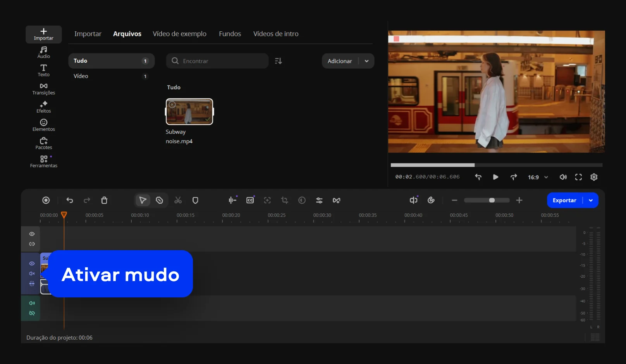This screenshot has height=364, width=626.
Task: Start recording with the record icon
Action: tap(46, 200)
